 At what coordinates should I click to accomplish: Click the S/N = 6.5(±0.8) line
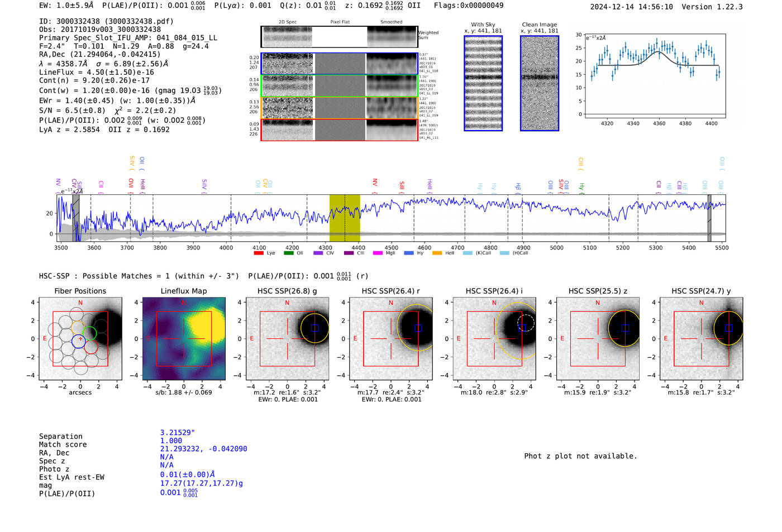click(107, 110)
